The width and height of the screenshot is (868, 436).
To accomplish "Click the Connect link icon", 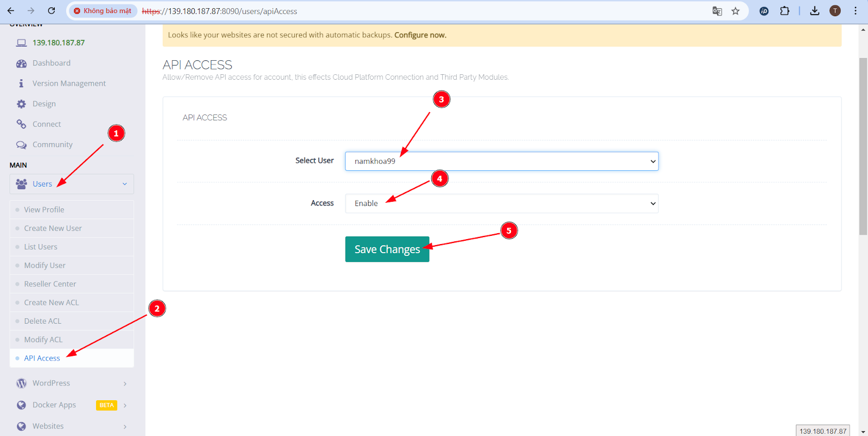I will point(21,124).
